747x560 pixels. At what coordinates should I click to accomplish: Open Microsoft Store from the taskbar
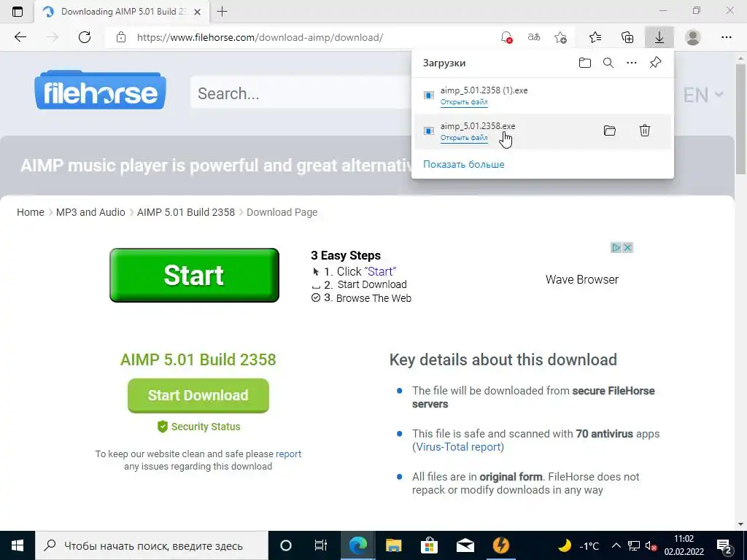tap(429, 545)
